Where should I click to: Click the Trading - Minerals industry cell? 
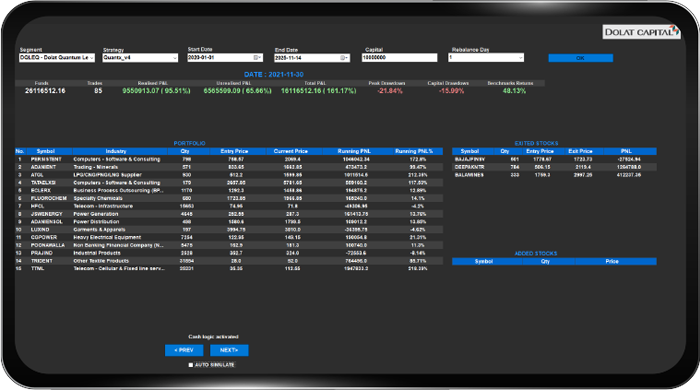(96, 167)
